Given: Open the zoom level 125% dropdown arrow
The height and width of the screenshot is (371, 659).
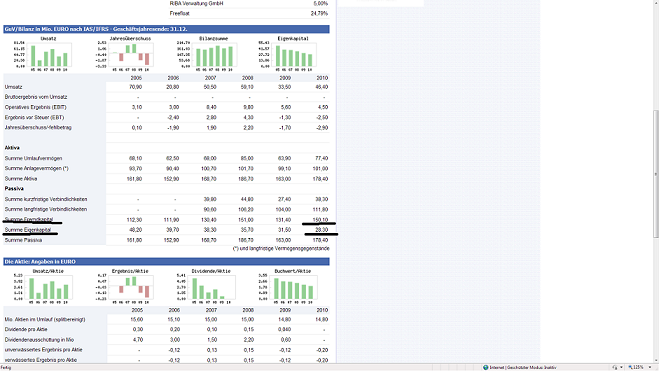Looking at the screenshot, I should click(x=650, y=368).
